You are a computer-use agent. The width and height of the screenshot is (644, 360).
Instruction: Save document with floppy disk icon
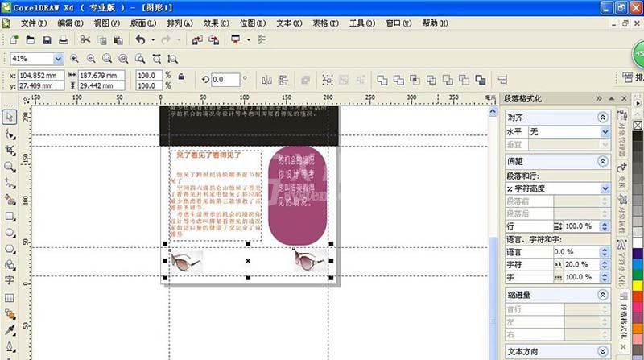(x=47, y=39)
